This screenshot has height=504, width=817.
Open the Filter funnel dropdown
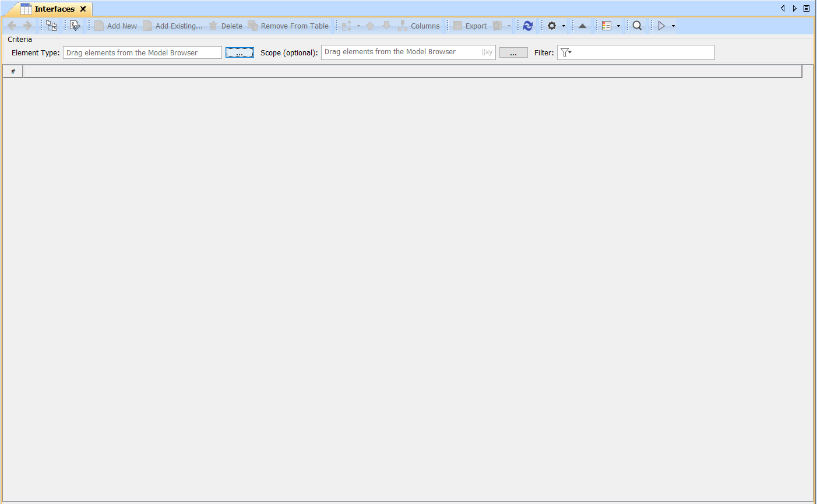pos(566,52)
